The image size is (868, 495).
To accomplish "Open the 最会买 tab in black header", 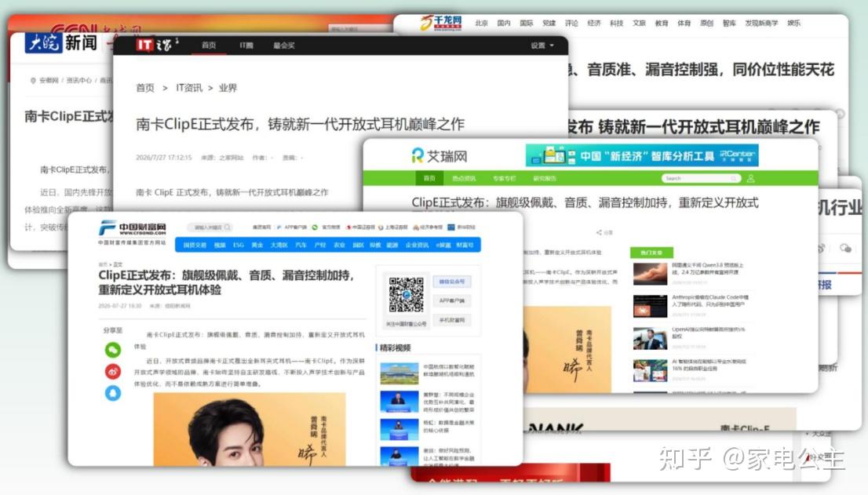I will pos(284,45).
